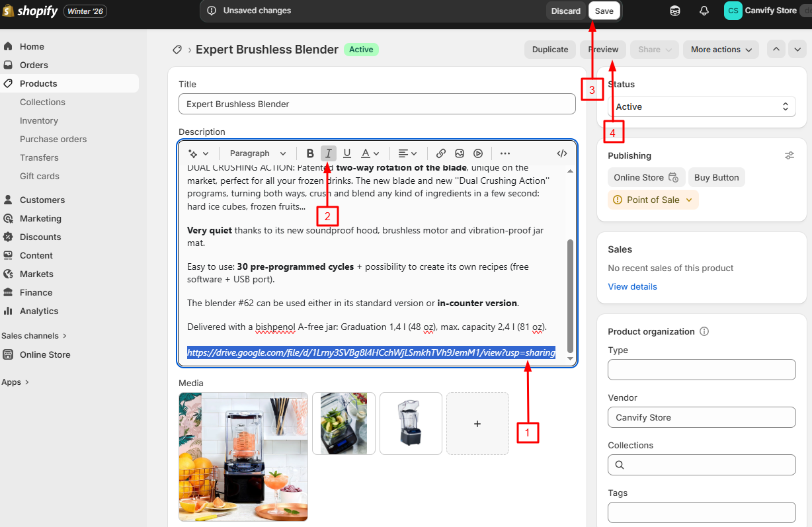This screenshot has height=527, width=812.
Task: Toggle bold formatting in the description editor
Action: pos(309,153)
